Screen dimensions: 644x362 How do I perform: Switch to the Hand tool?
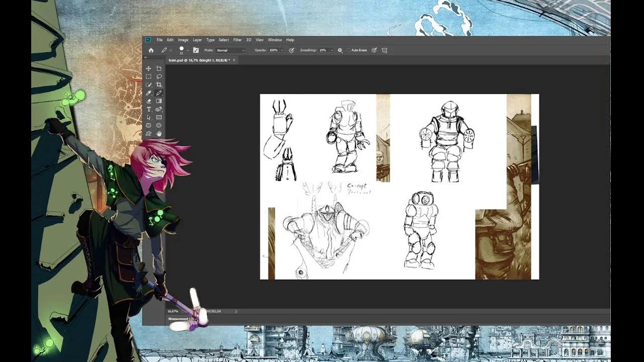click(159, 134)
